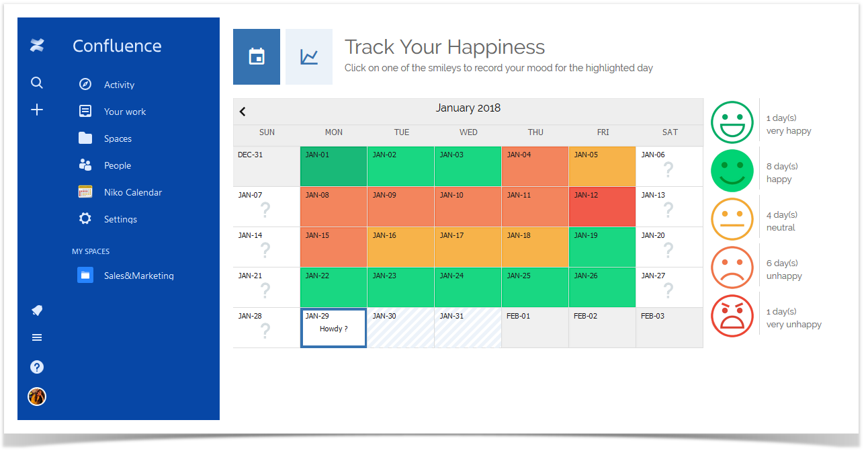Select the very happy smiley
This screenshot has width=868, height=453.
click(732, 122)
